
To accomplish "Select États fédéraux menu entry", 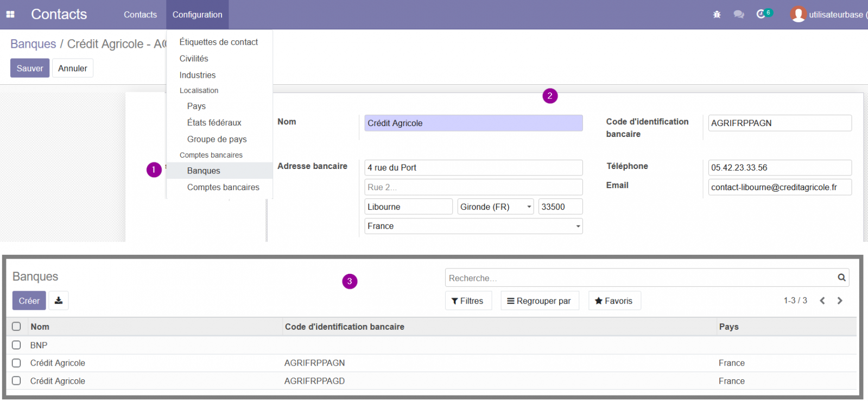I will [214, 123].
